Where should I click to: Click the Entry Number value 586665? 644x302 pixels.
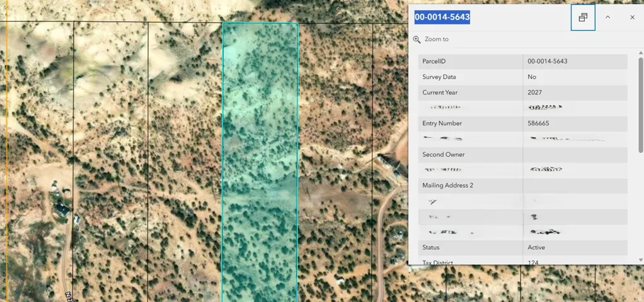pos(538,124)
